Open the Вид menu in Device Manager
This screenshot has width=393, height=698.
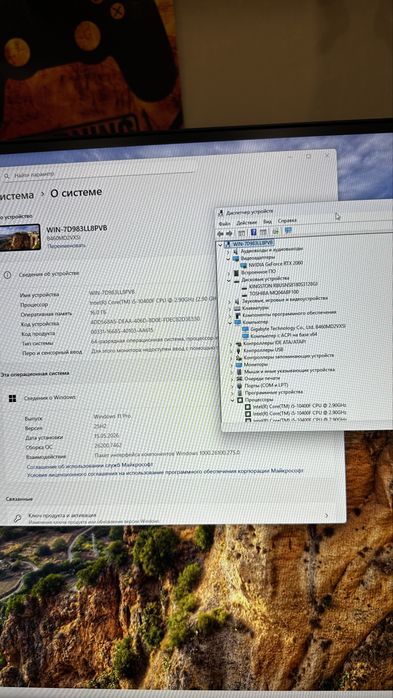[x=267, y=221]
